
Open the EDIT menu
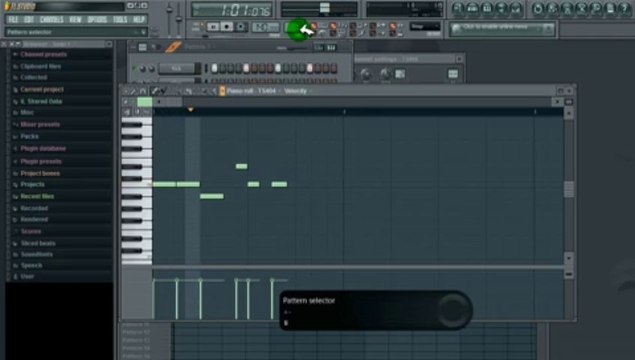coord(29,19)
